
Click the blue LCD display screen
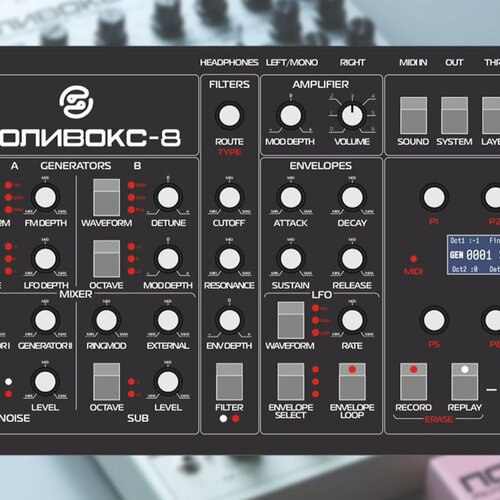click(x=473, y=255)
